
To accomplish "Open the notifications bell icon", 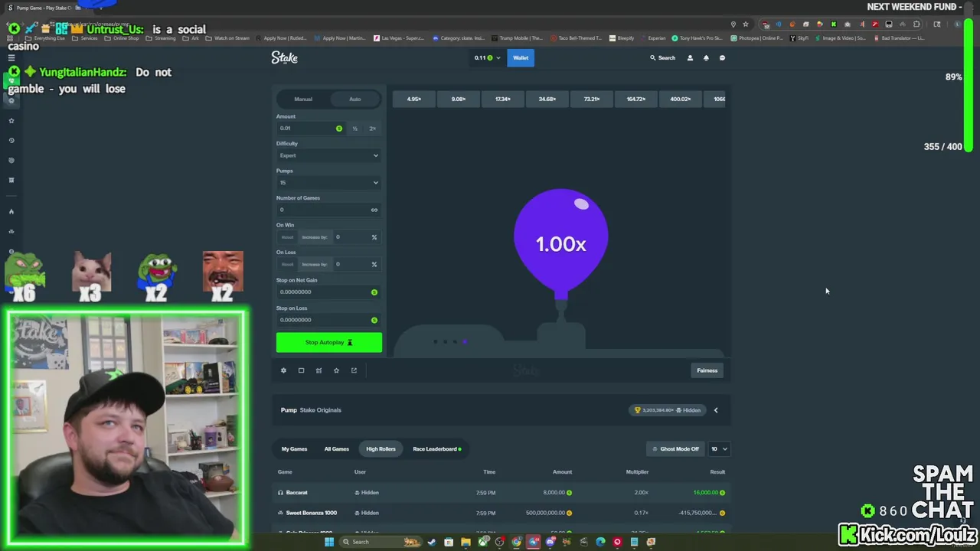I will 706,58.
